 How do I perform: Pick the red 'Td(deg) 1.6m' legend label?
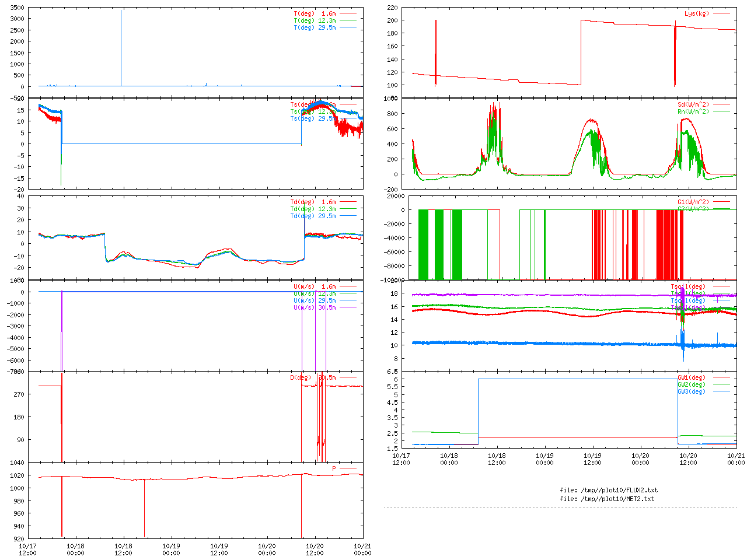tap(313, 202)
